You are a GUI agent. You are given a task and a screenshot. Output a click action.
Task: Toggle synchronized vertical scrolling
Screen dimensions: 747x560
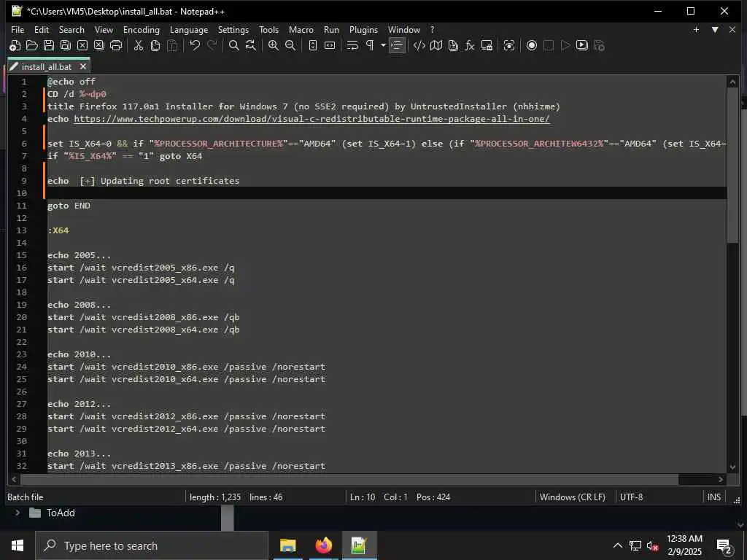point(312,45)
